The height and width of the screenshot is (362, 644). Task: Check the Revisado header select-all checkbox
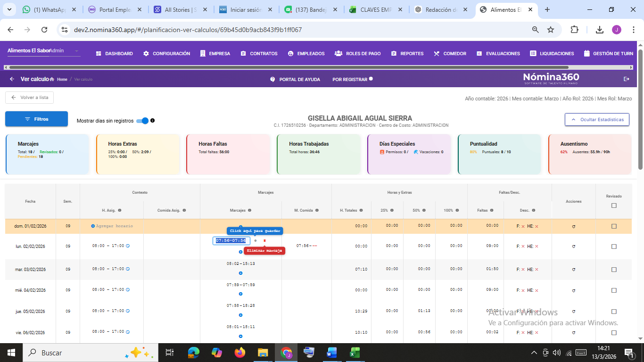click(x=614, y=206)
